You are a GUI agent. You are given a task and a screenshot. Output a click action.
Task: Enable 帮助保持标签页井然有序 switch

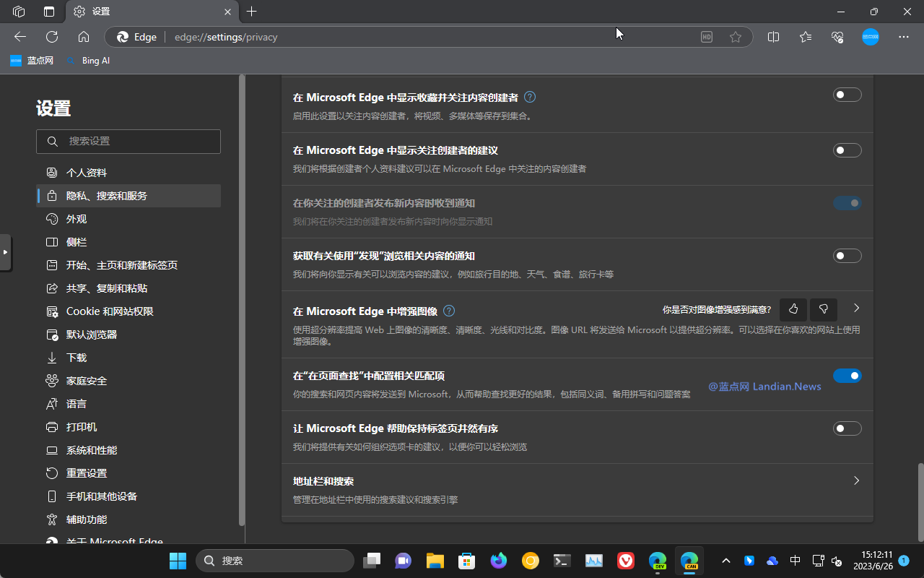pyautogui.click(x=847, y=428)
